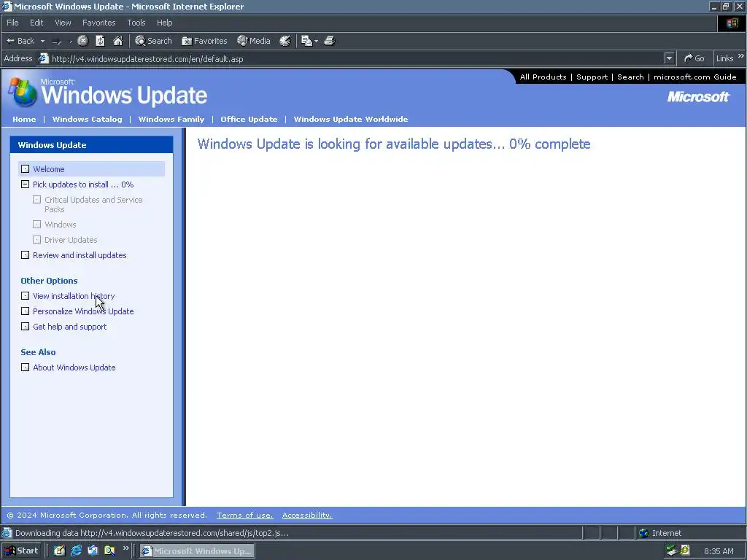Collapse the Pick updates to install node
The image size is (747, 560).
[x=26, y=184]
